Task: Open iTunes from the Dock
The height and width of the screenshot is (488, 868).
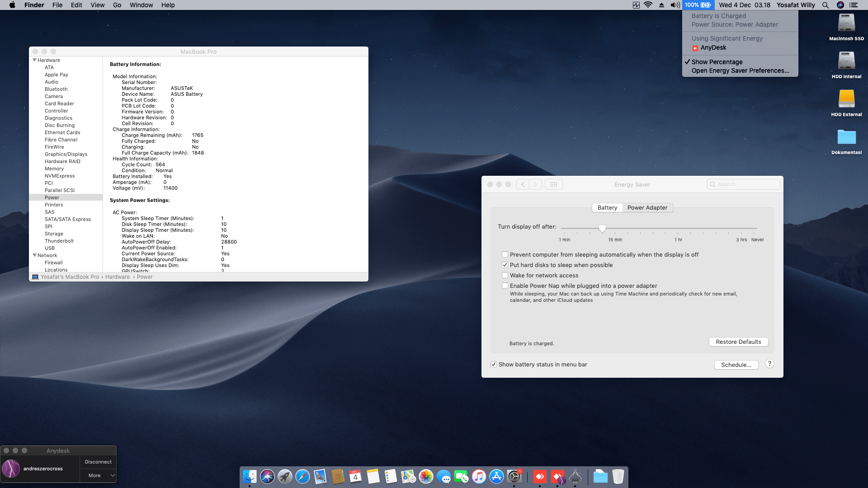Action: 479,476
